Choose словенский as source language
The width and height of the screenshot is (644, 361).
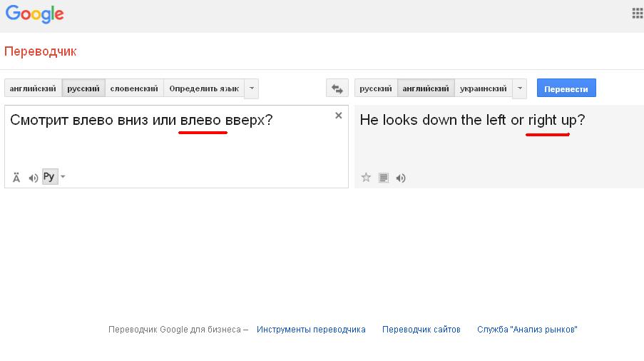click(134, 88)
